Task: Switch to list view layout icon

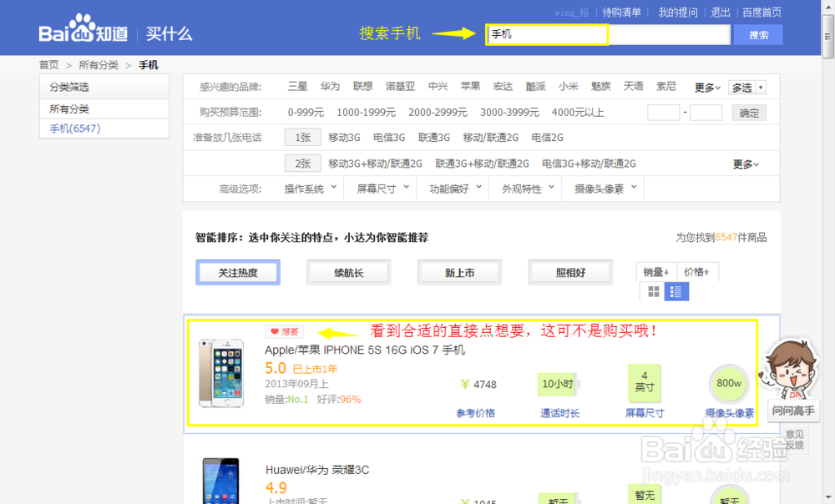Action: coord(676,292)
